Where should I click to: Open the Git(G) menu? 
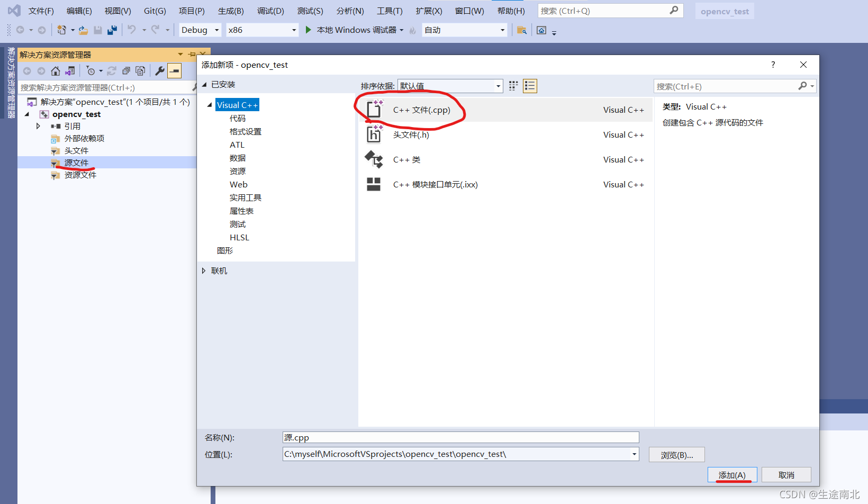coord(155,11)
